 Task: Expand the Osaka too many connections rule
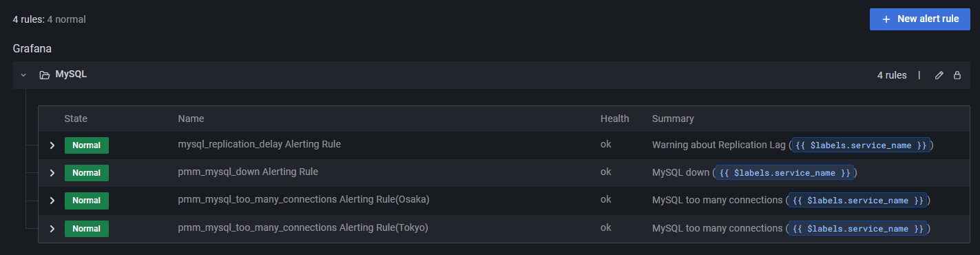[x=52, y=201]
